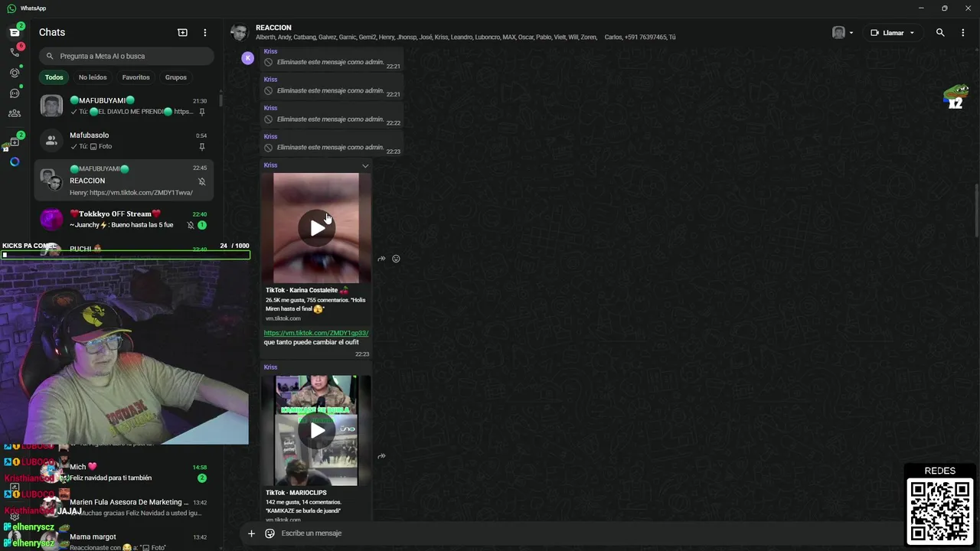Click the Llamar call button
980x551 pixels.
(x=887, y=33)
